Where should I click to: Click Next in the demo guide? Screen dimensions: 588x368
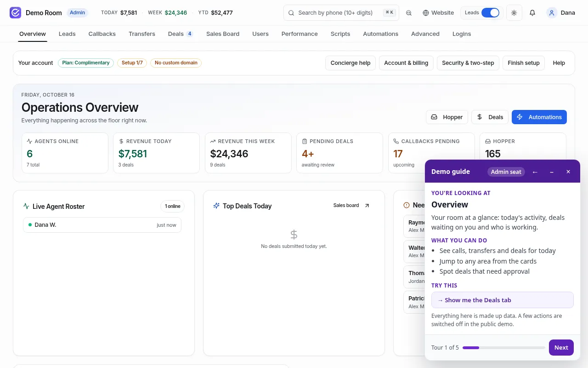click(x=561, y=347)
